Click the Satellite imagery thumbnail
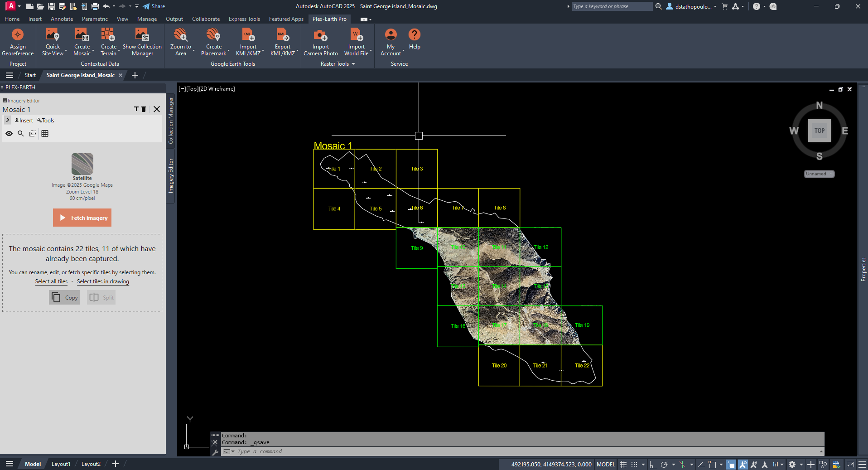 82,164
